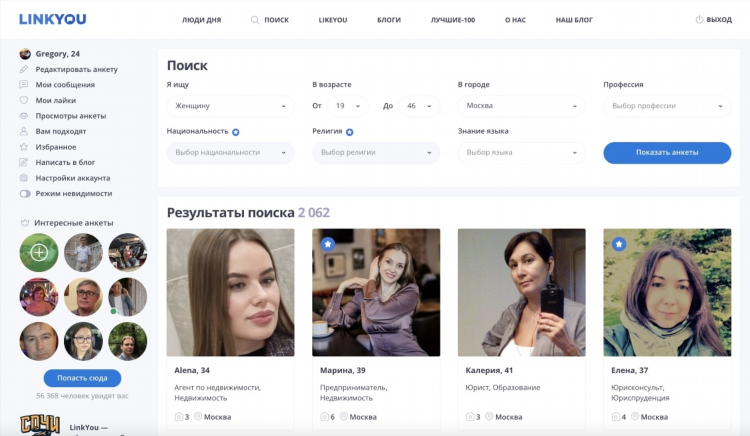Click the heart icon for Мои лайки
The image size is (750, 436).
pos(23,100)
